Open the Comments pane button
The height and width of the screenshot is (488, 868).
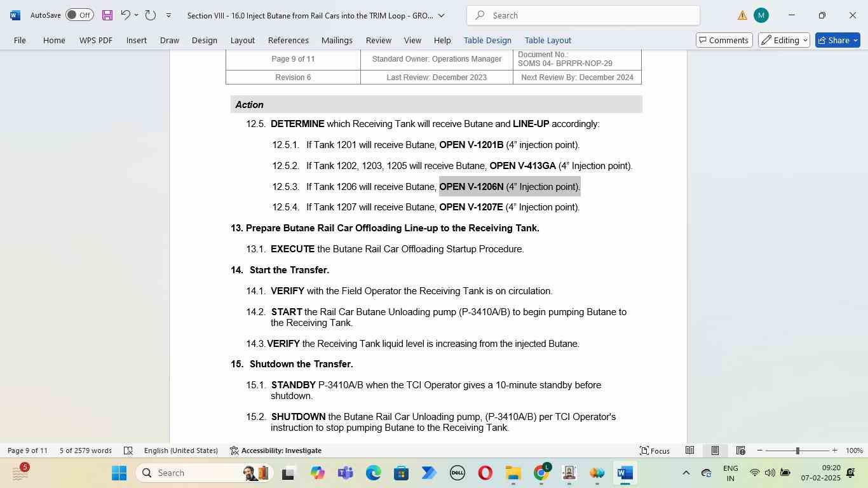(724, 40)
